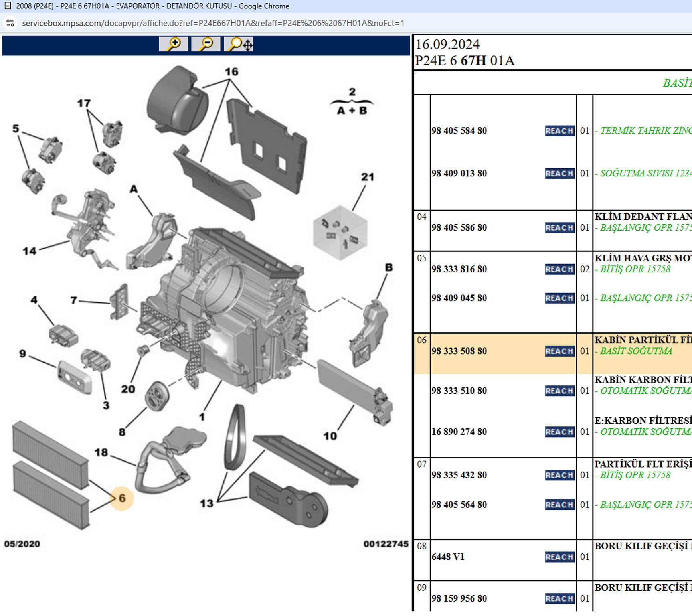This screenshot has width=692, height=616.
Task: Click the zoom out magnifier icon
Action: (206, 44)
